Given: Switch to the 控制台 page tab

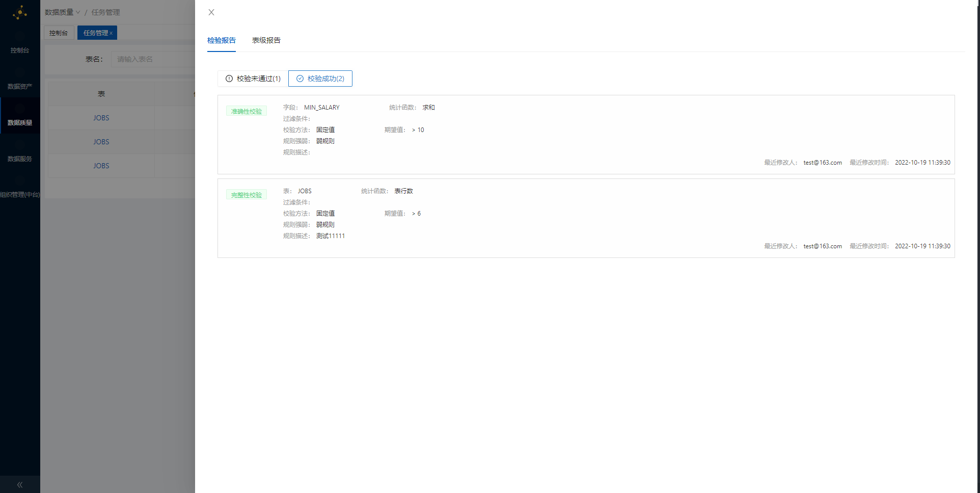Looking at the screenshot, I should point(59,33).
